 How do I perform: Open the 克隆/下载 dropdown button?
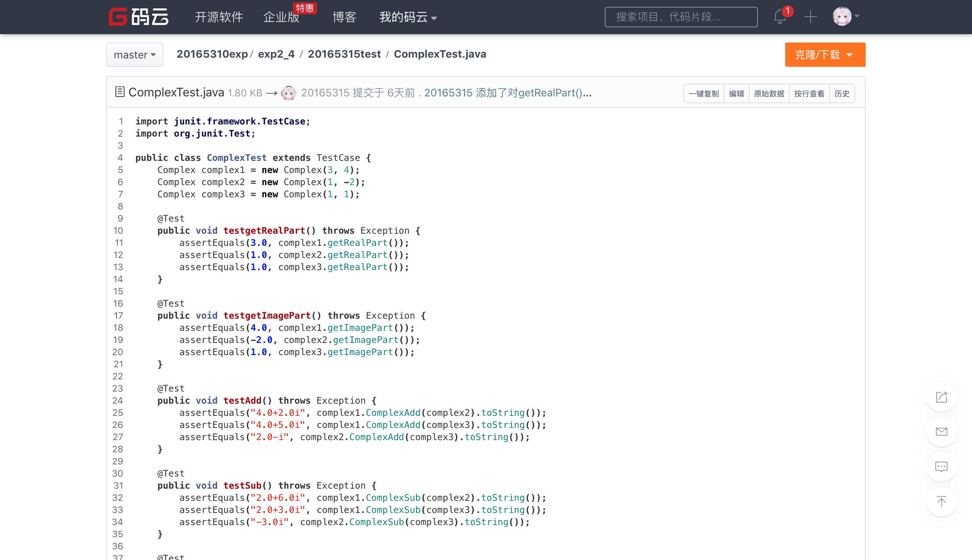825,55
